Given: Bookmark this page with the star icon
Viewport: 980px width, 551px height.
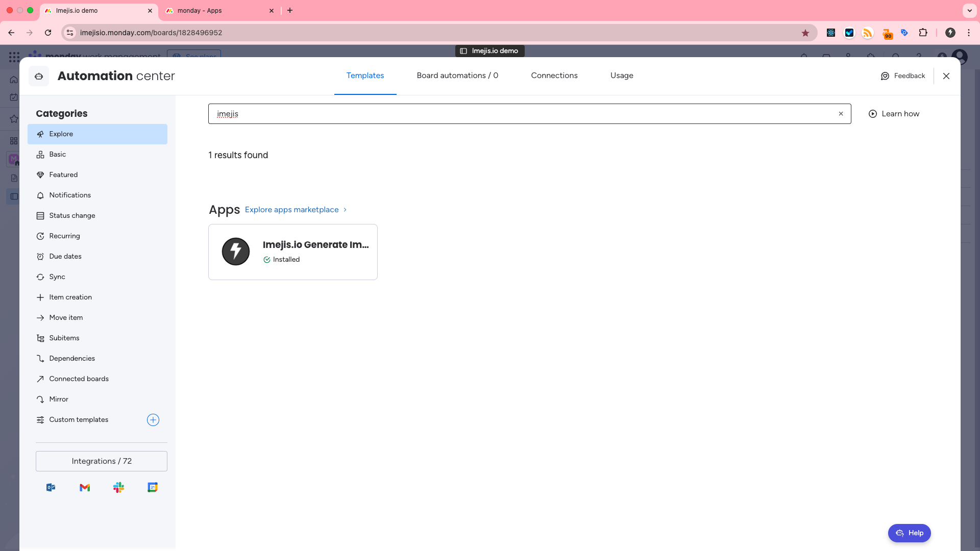Looking at the screenshot, I should 805,33.
